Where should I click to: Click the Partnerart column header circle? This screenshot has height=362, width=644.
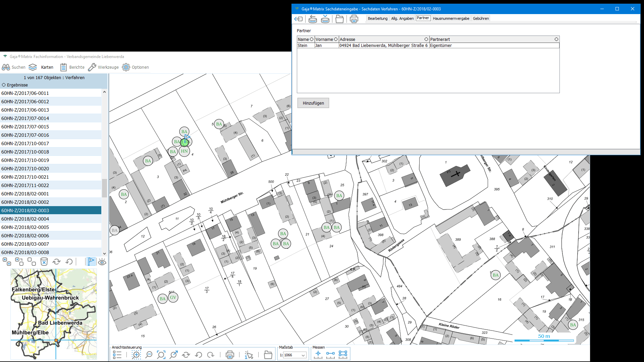click(556, 40)
